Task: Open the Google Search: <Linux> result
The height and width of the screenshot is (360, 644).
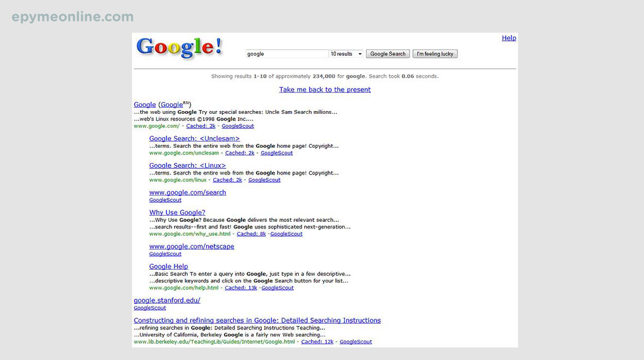Action: pos(187,165)
